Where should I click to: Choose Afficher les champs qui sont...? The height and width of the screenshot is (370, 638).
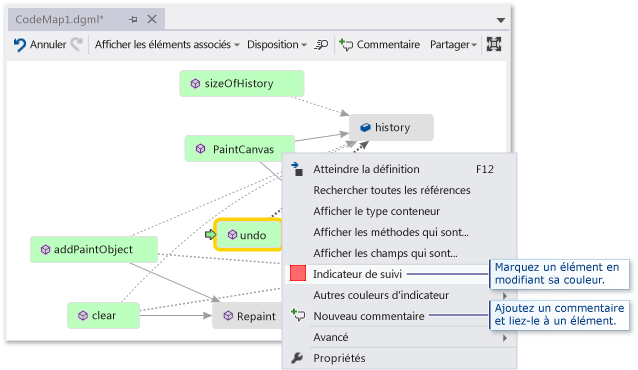(400, 253)
